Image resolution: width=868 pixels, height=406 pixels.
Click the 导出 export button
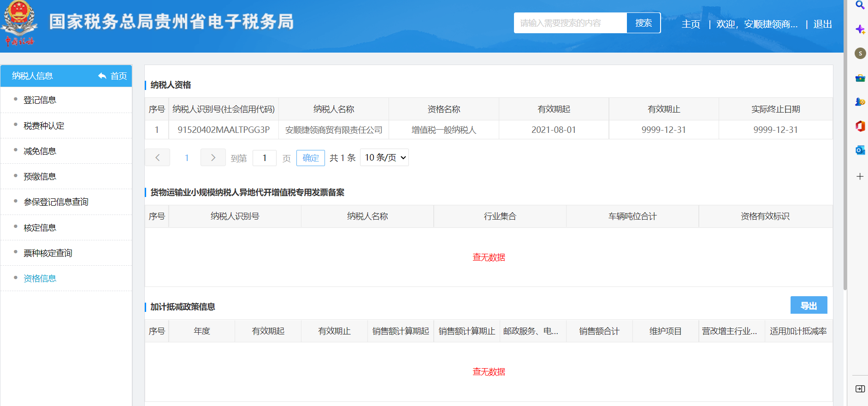tap(809, 305)
